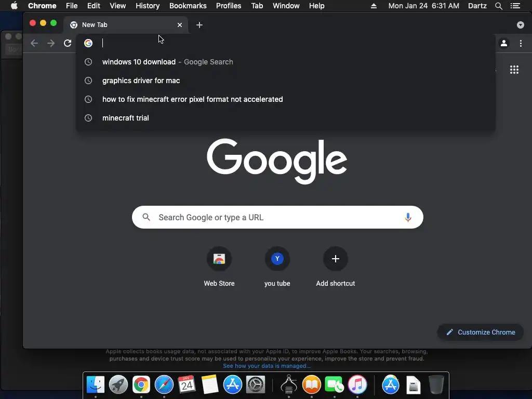The height and width of the screenshot is (399, 532).
Task: Close the New Tab tab
Action: coord(180,25)
